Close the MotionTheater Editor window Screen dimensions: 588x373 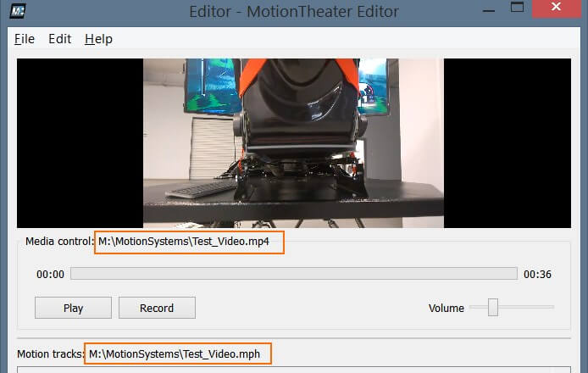[556, 8]
